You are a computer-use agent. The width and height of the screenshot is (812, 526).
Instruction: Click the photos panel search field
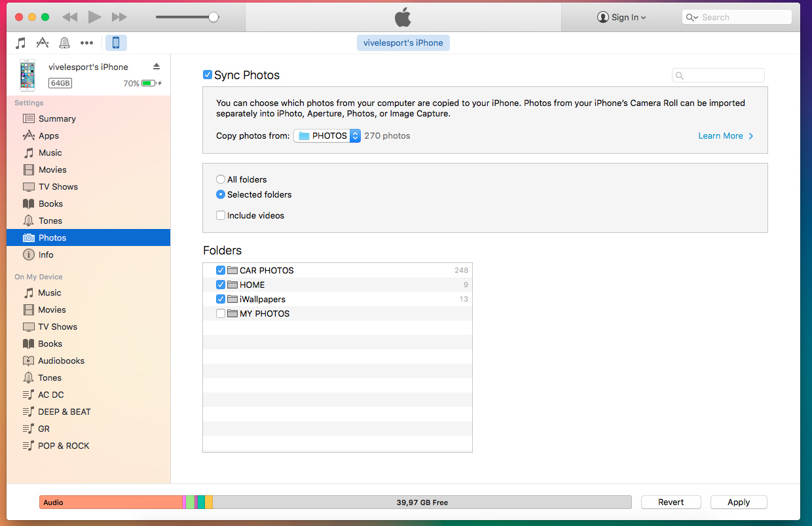pos(718,75)
